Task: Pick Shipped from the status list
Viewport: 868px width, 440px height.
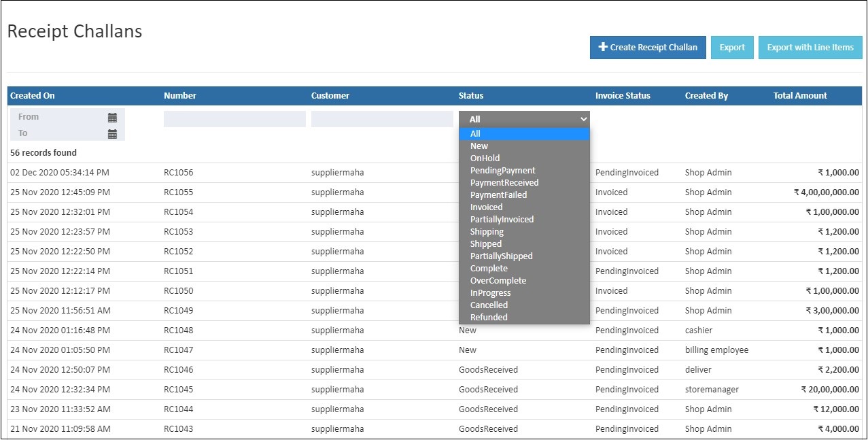Action: (x=524, y=244)
